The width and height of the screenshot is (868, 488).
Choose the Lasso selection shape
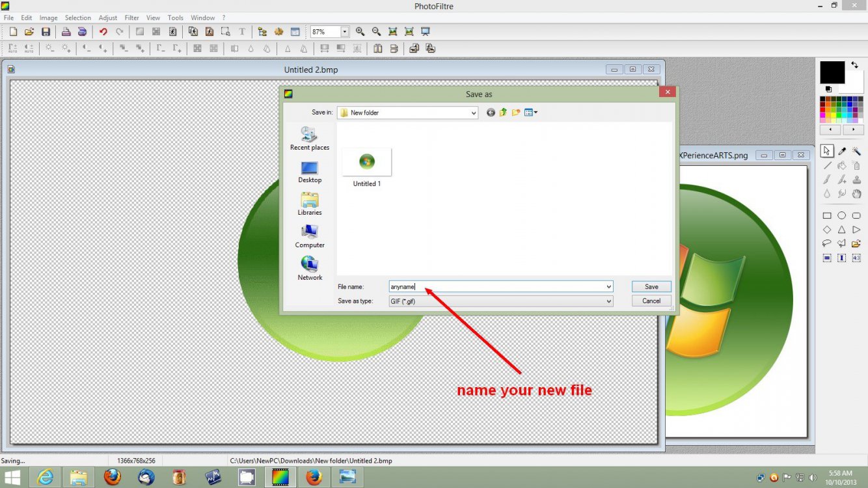(x=827, y=243)
